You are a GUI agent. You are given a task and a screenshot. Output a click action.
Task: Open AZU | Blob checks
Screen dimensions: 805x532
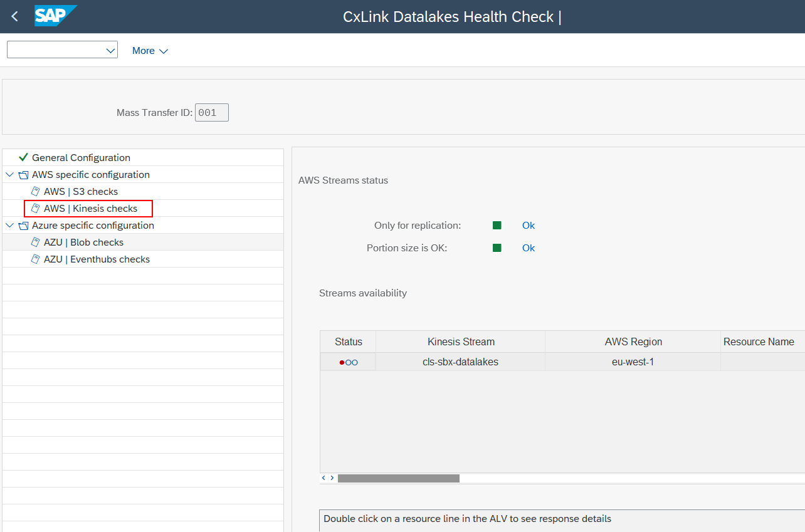[83, 243]
